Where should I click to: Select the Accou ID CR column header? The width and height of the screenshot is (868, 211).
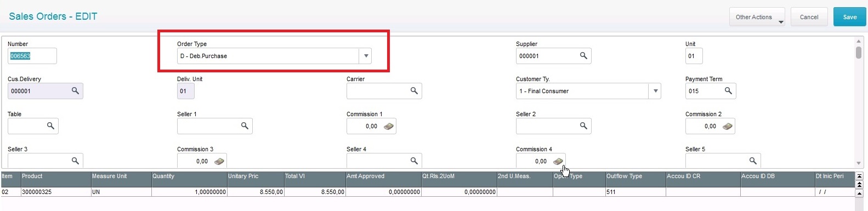pos(703,179)
